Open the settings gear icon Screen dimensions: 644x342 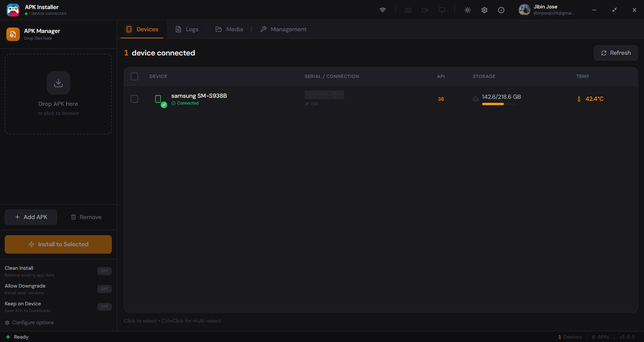(x=484, y=10)
